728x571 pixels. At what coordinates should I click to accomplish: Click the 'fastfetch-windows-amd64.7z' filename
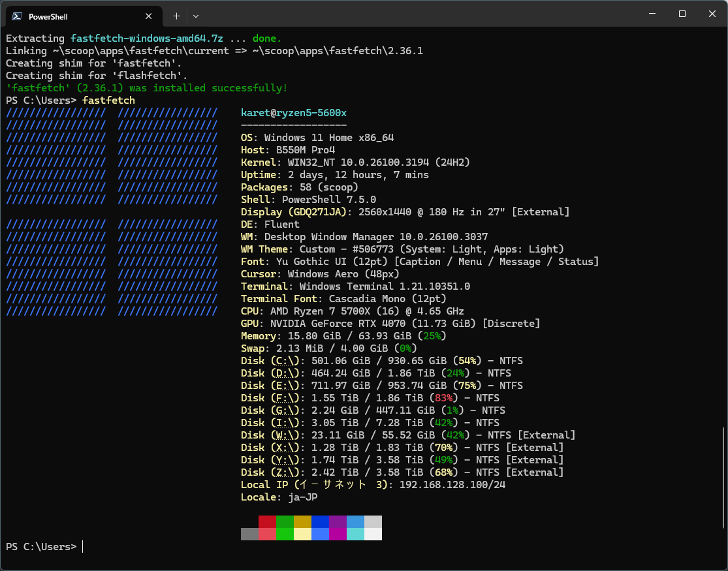tap(147, 38)
